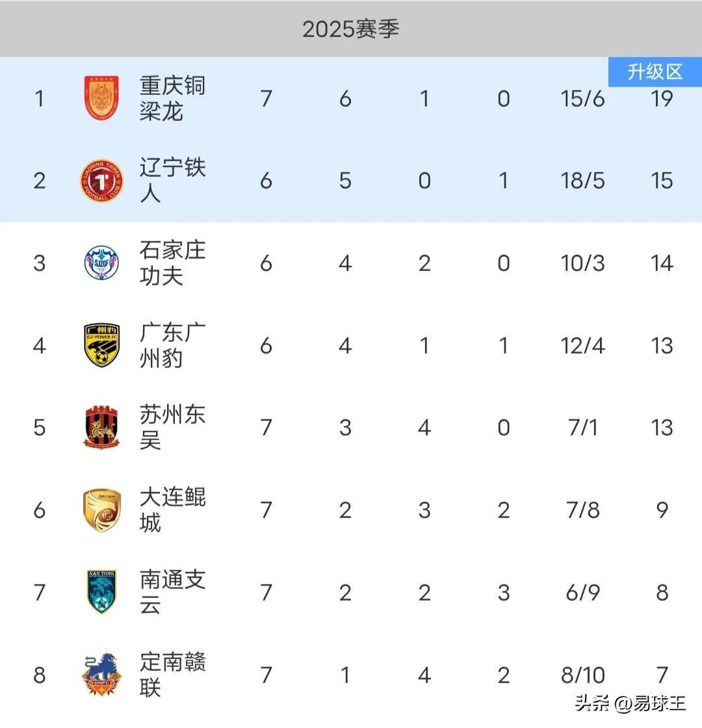Tap the 定南赣联 blue lion logo
702x728 pixels.
click(x=101, y=675)
